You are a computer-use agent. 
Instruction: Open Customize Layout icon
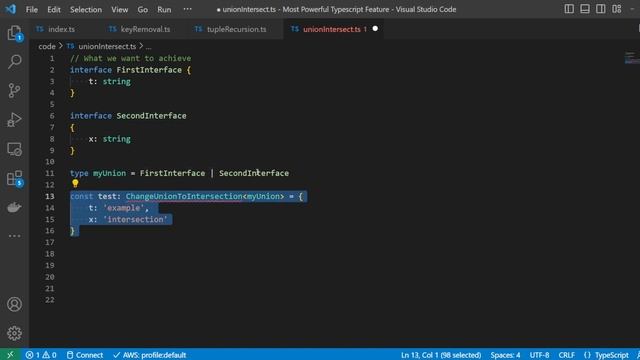(x=617, y=9)
